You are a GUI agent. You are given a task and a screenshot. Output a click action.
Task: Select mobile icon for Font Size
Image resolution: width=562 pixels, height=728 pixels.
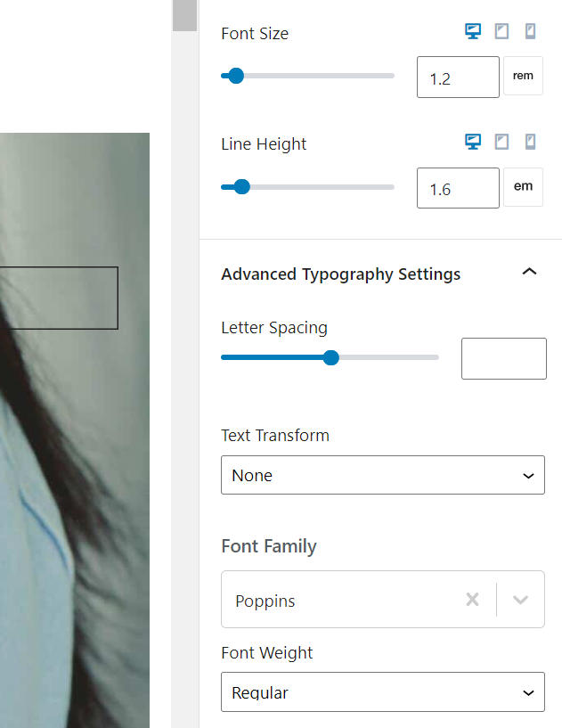coord(531,31)
